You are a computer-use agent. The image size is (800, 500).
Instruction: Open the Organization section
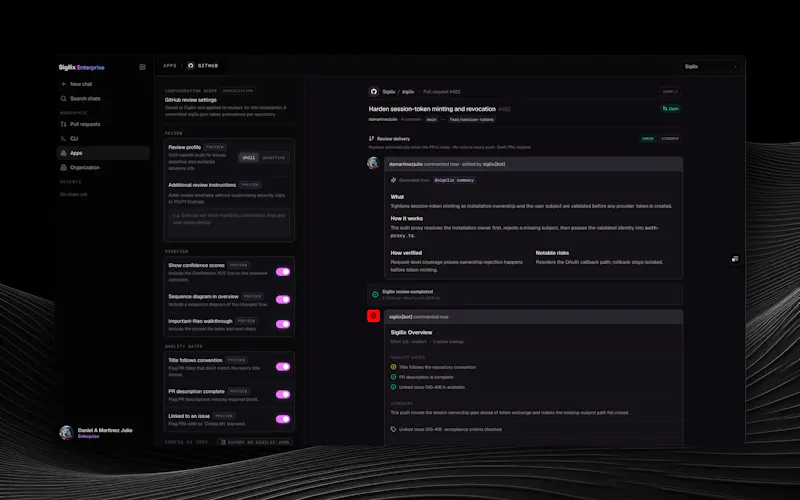tap(103, 167)
